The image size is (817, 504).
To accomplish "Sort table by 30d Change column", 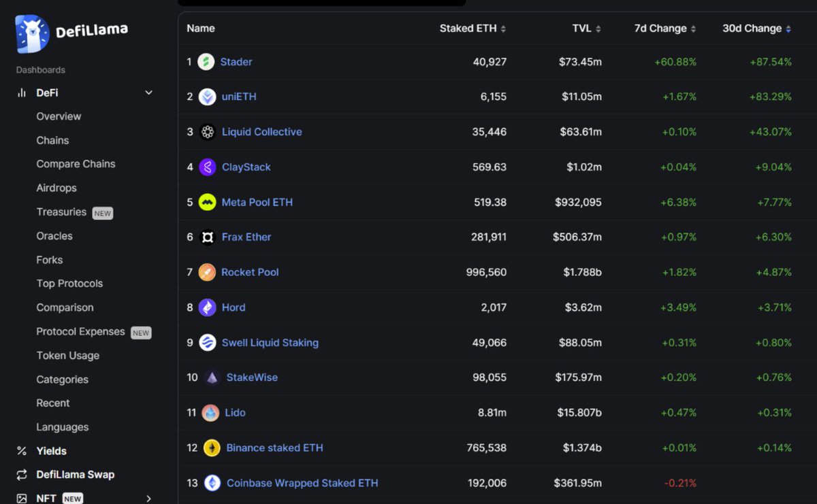I will (x=757, y=29).
